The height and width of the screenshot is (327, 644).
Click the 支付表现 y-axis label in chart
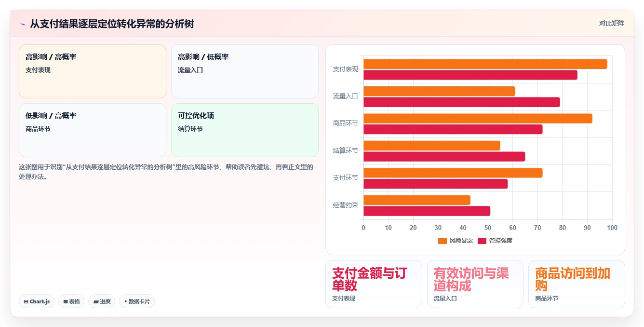[x=346, y=69]
